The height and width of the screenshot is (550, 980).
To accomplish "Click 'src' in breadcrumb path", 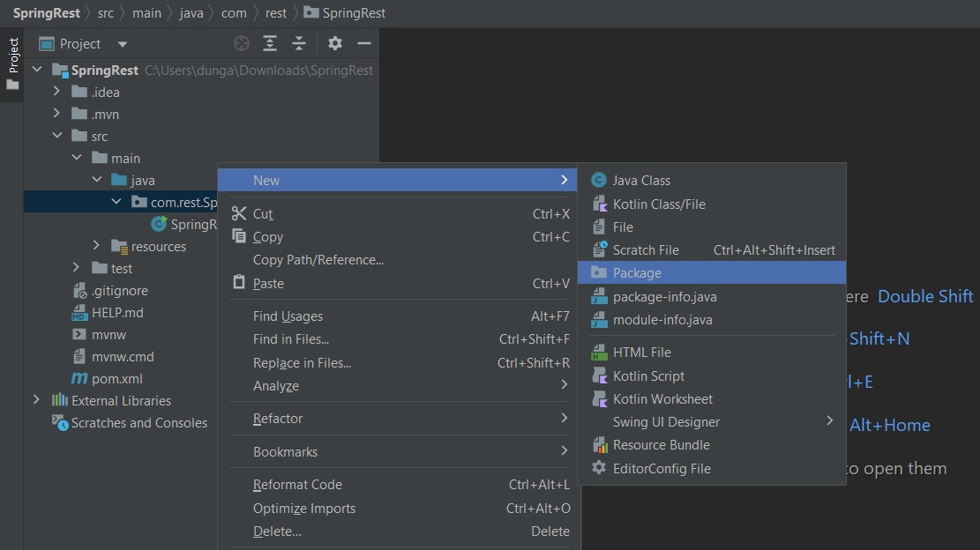I will [106, 12].
